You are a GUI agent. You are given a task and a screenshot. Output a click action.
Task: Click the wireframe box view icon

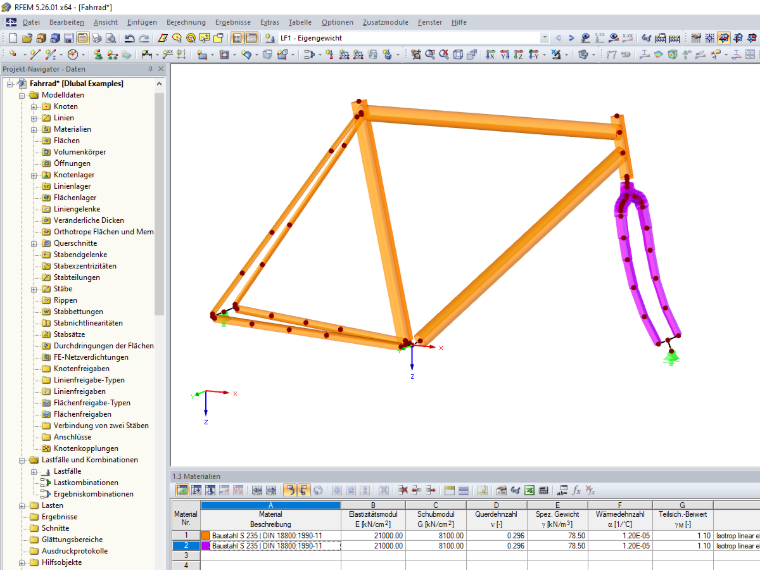458,55
